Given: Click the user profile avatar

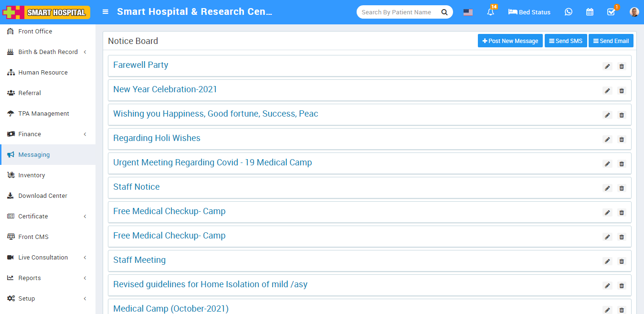Looking at the screenshot, I should point(634,12).
